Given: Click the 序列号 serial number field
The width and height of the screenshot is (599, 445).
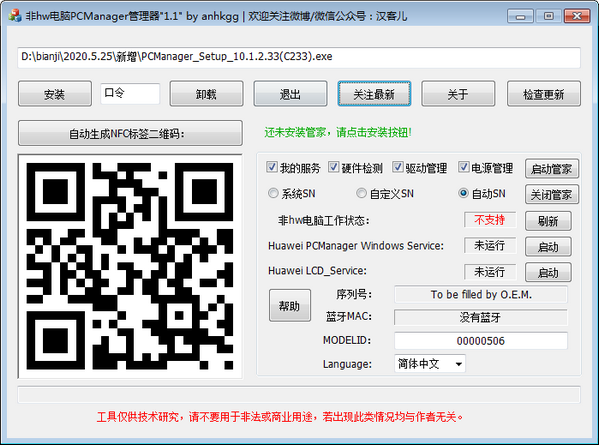Looking at the screenshot, I should [x=481, y=295].
